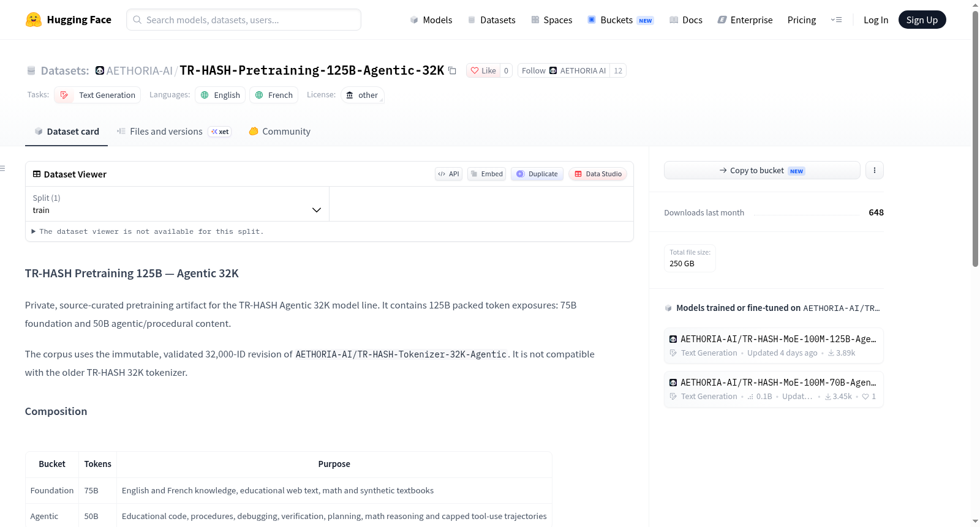
Task: Open Spaces in the top navigation
Action: pos(551,20)
